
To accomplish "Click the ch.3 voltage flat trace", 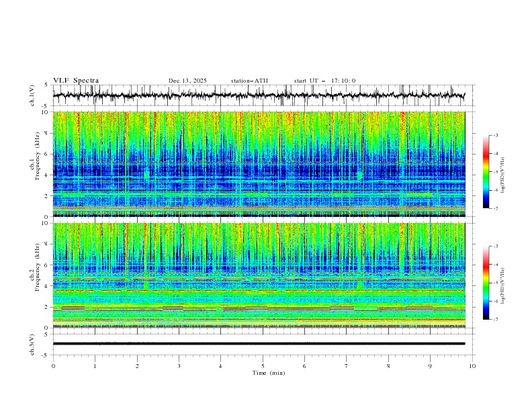I will click(x=259, y=344).
